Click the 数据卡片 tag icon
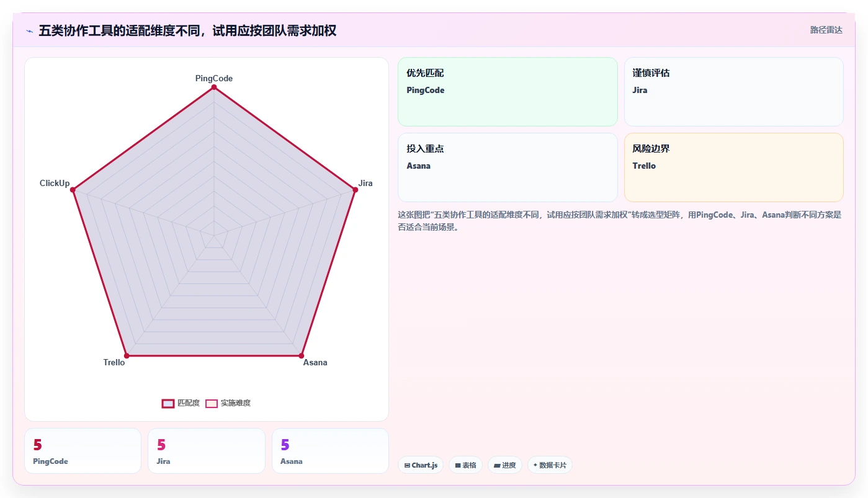 coord(535,465)
